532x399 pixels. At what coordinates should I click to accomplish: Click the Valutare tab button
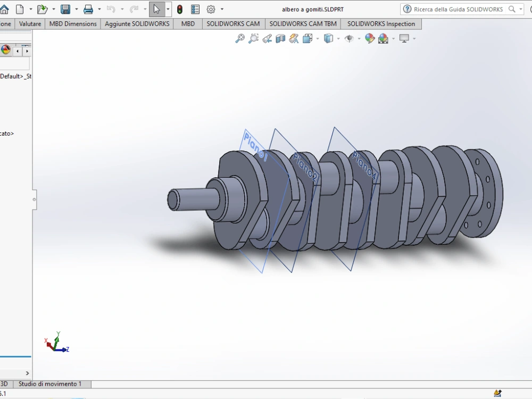[30, 23]
